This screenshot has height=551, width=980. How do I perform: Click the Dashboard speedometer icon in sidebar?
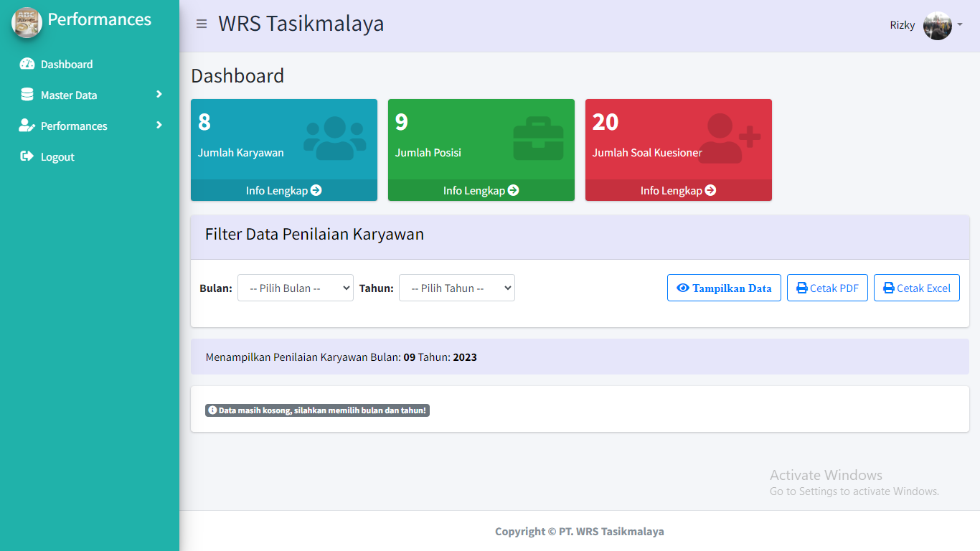click(27, 64)
